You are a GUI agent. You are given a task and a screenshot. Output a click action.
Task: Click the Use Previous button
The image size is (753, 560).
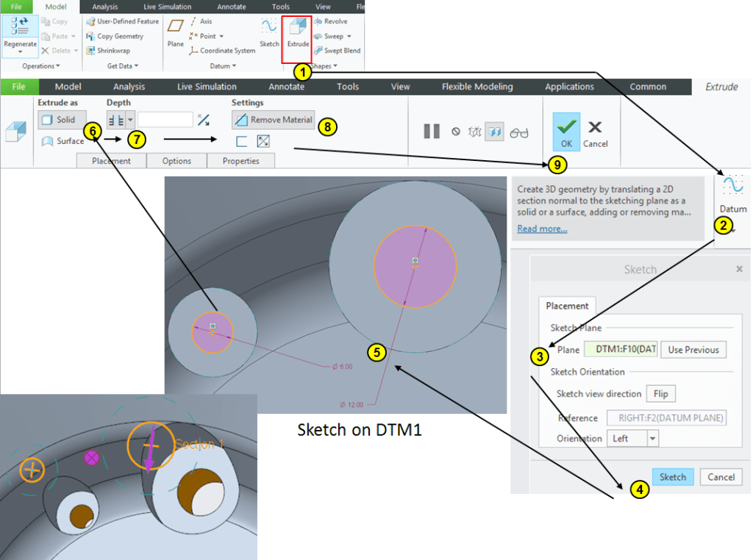[x=693, y=350]
